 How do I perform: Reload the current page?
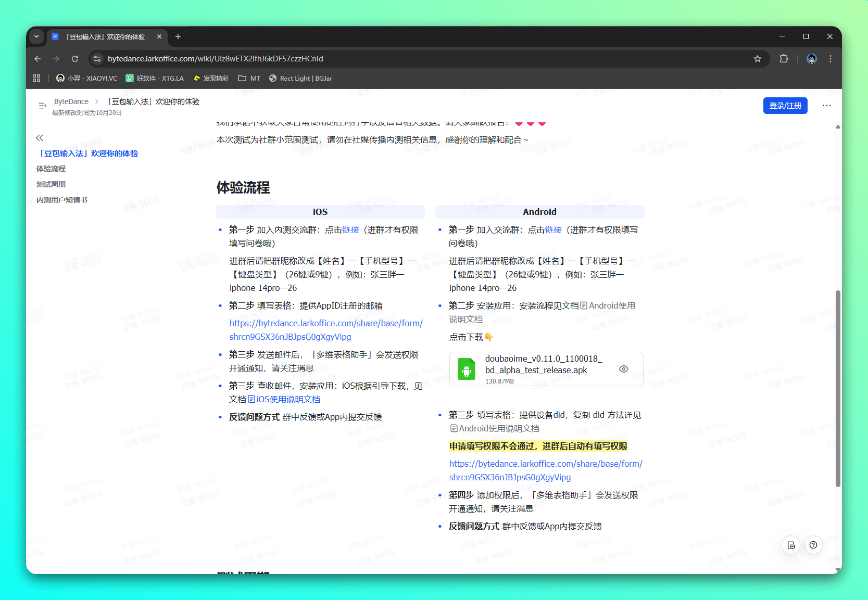[75, 59]
